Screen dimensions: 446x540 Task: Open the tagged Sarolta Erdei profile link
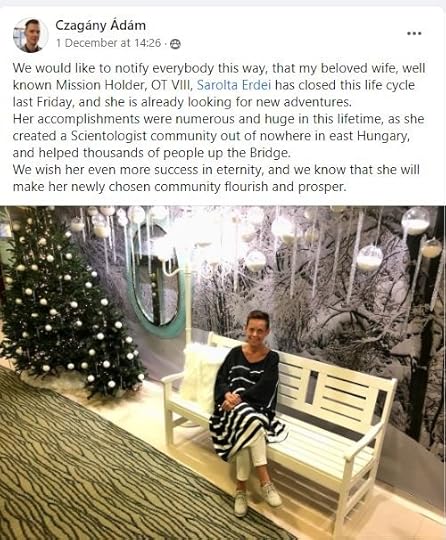234,85
